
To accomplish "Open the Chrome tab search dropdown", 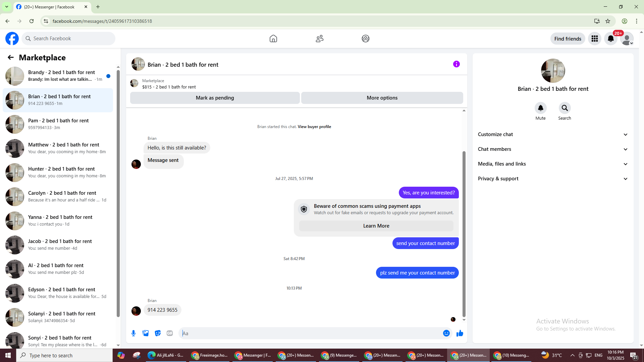I will 7,7.
